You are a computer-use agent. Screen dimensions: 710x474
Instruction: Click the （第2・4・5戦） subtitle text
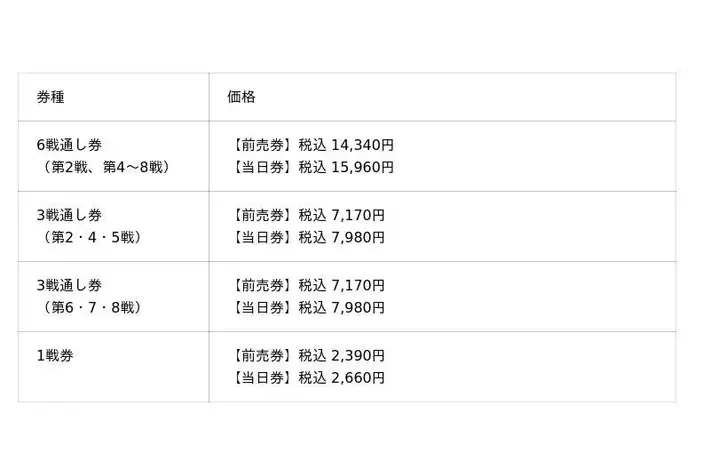(x=90, y=237)
